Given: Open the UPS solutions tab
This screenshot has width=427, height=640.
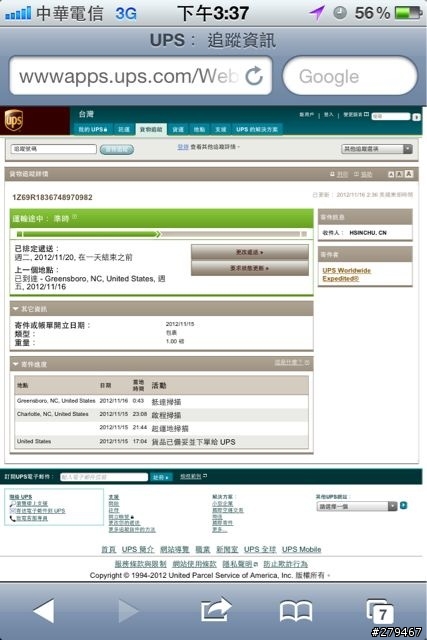Looking at the screenshot, I should click(x=257, y=129).
